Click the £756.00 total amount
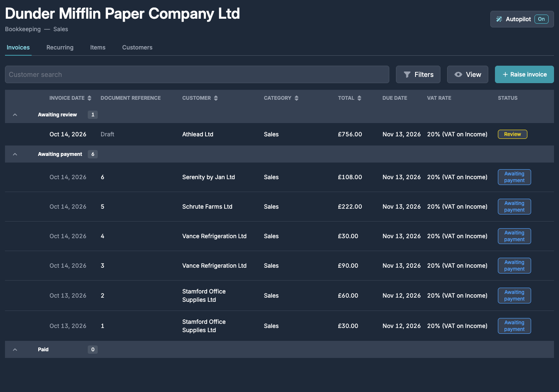Screen dimensions: 559x392 pos(350,134)
